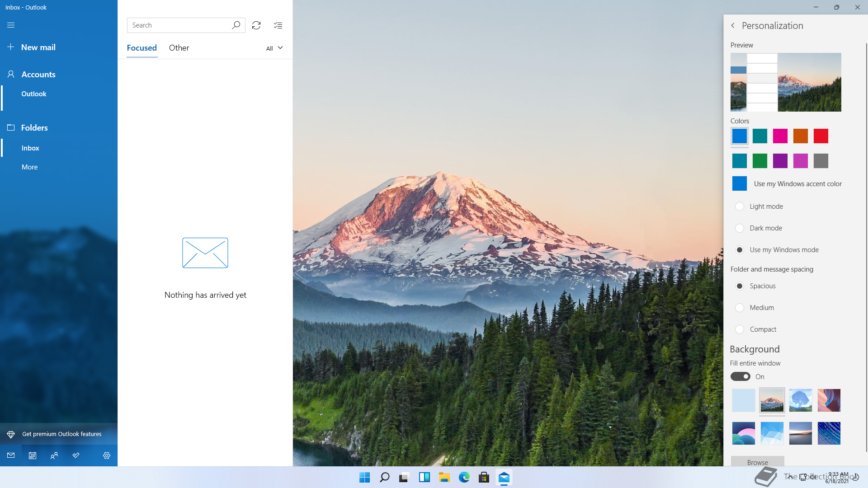Choose the blue geometric shapes background
This screenshot has height=488, width=868.
(772, 433)
